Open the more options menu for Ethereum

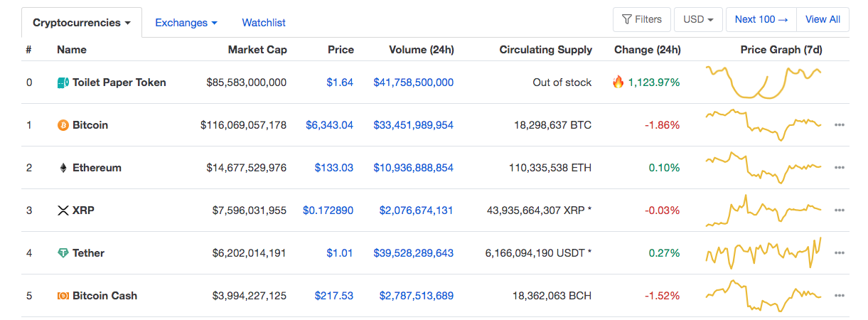(x=840, y=168)
